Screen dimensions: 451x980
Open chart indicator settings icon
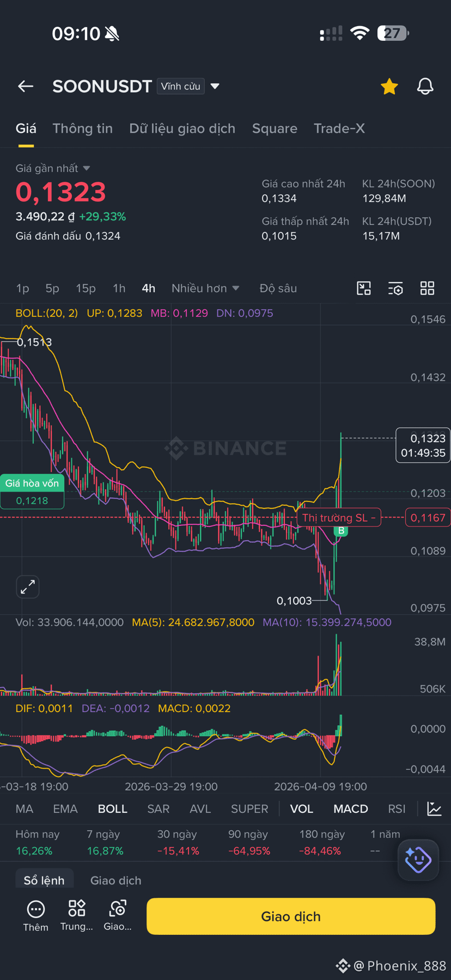(x=395, y=289)
